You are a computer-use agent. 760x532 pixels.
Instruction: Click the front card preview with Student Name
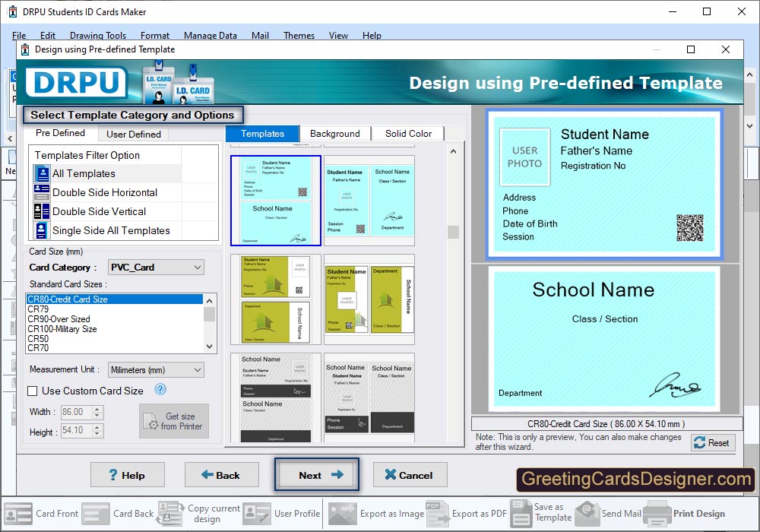604,184
